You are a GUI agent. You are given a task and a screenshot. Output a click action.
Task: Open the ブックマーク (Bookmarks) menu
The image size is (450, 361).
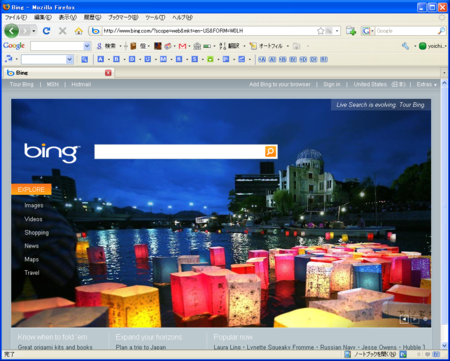pos(123,17)
